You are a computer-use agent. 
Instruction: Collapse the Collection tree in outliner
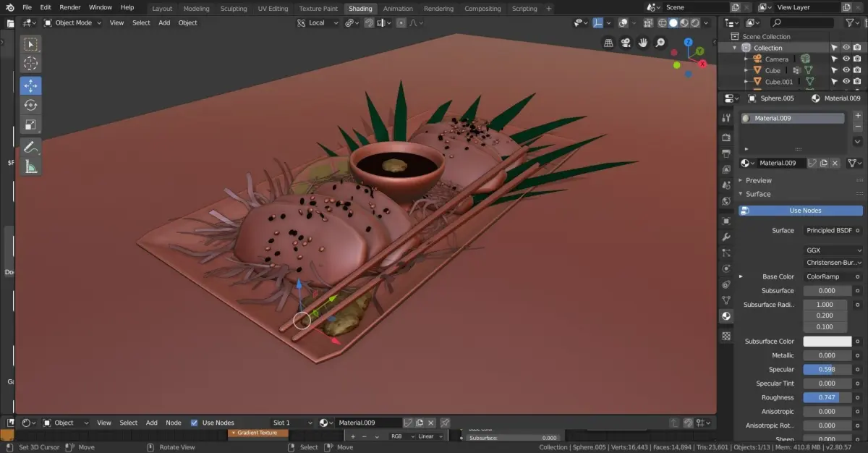pyautogui.click(x=735, y=48)
